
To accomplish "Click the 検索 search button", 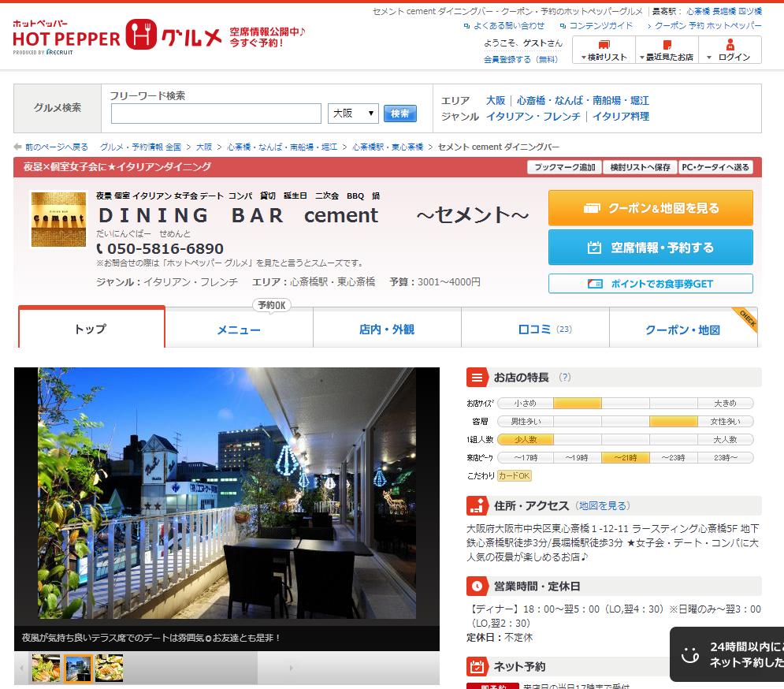I will [x=400, y=114].
